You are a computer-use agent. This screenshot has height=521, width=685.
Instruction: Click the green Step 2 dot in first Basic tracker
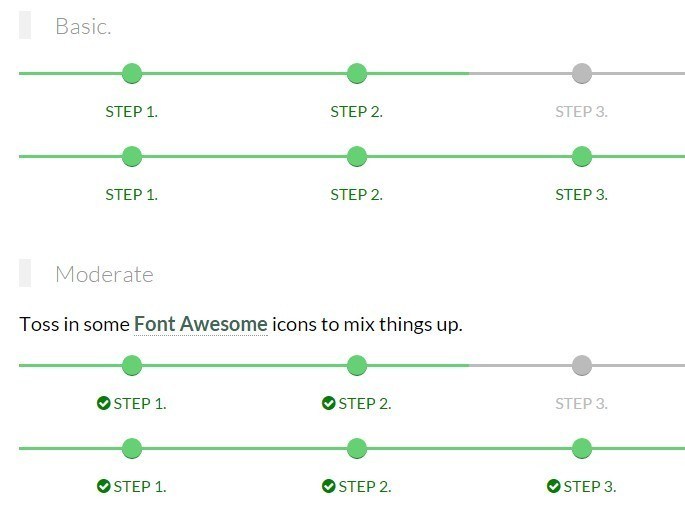pos(357,73)
